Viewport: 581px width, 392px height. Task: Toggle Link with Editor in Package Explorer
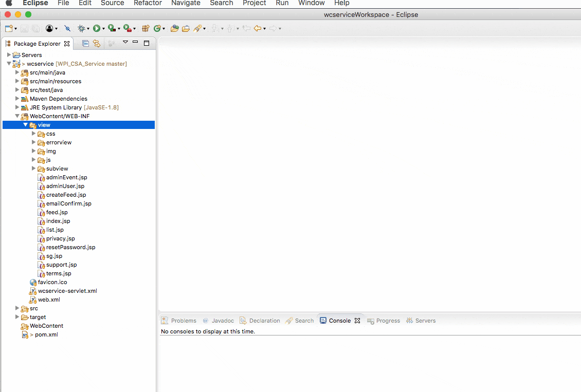click(97, 44)
